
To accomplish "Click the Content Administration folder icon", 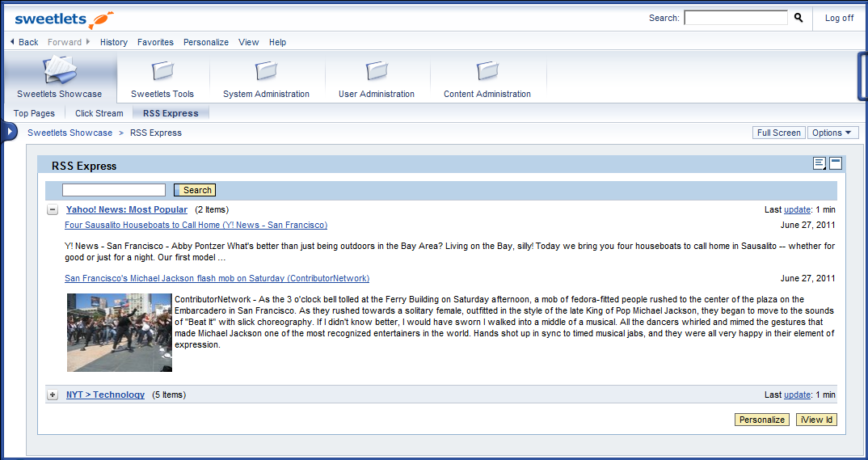I will (x=487, y=71).
